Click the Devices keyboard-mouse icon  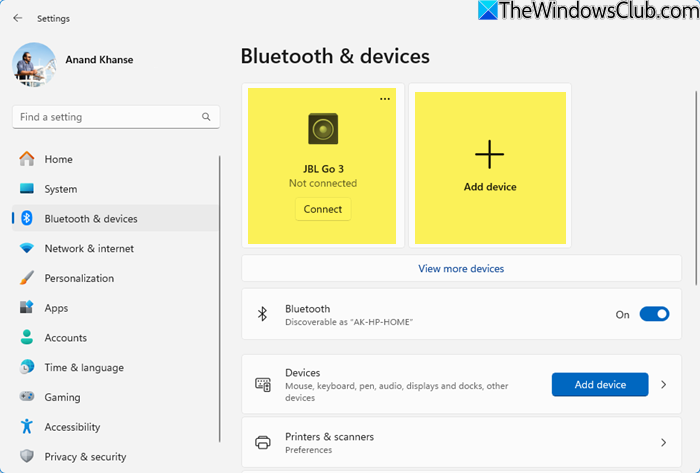pos(263,384)
